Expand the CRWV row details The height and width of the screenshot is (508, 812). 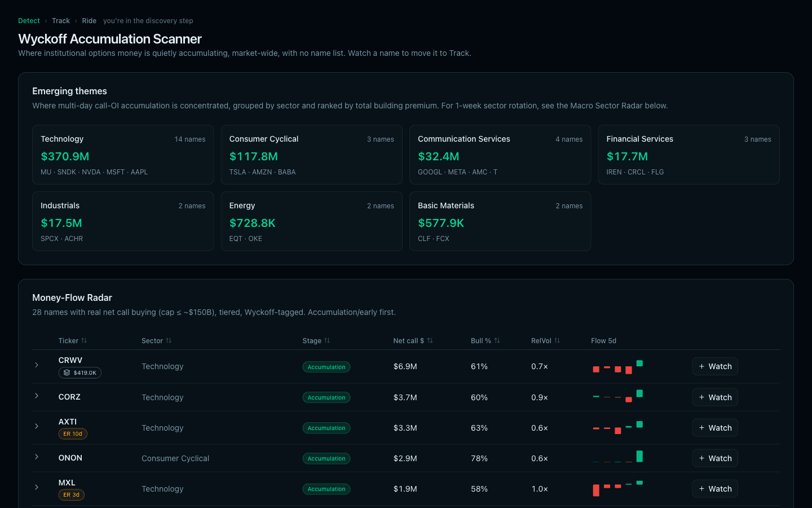[37, 365]
